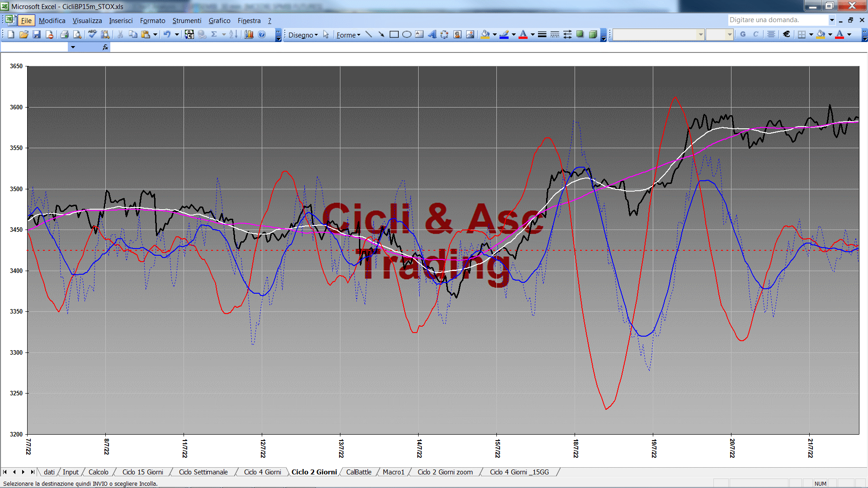
Task: Open the Disegno drawing menu dropdown
Action: [303, 35]
